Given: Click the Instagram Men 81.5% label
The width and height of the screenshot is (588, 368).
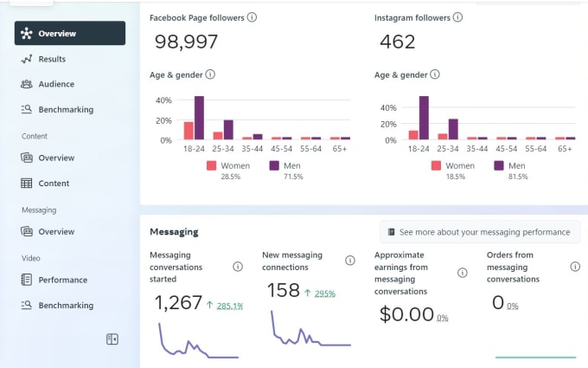Looking at the screenshot, I should (518, 177).
